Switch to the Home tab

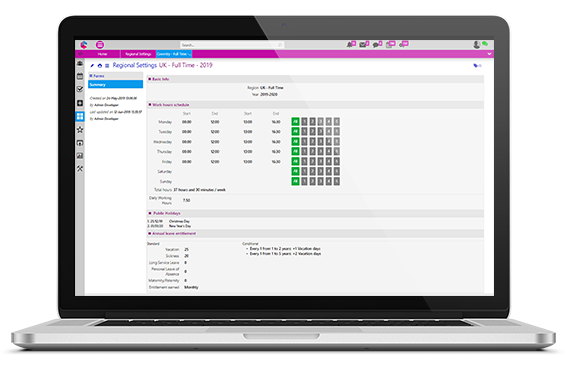(x=103, y=54)
